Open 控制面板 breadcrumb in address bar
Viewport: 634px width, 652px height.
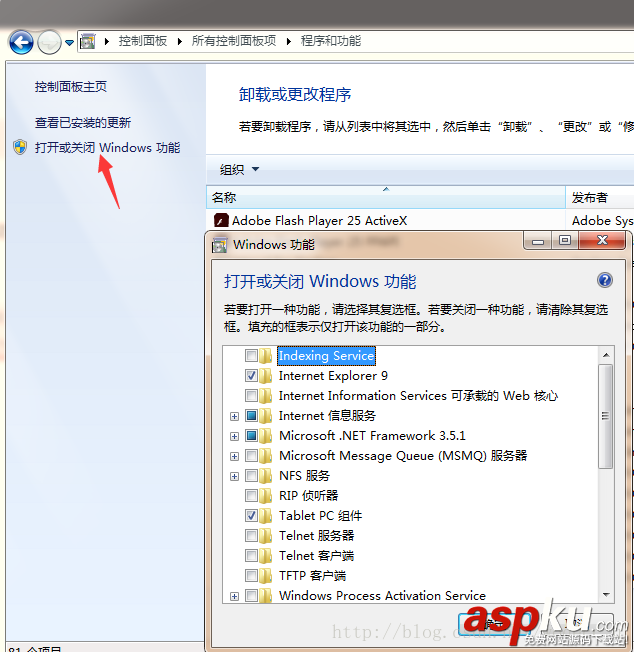click(x=143, y=41)
